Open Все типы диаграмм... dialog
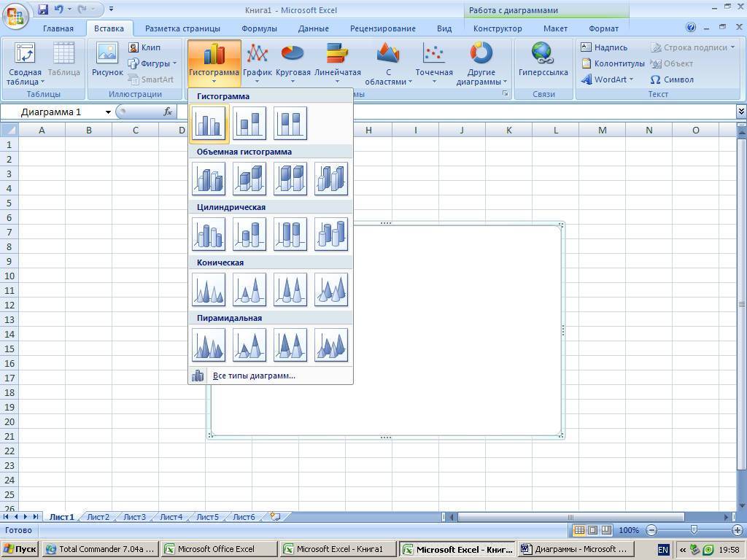The height and width of the screenshot is (560, 747). [271, 376]
